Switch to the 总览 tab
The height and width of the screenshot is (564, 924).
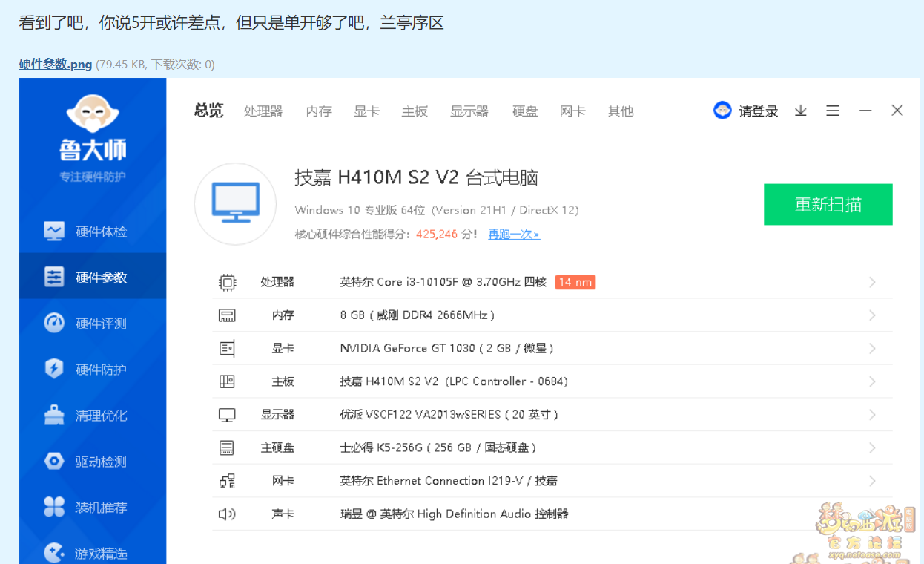pyautogui.click(x=208, y=111)
